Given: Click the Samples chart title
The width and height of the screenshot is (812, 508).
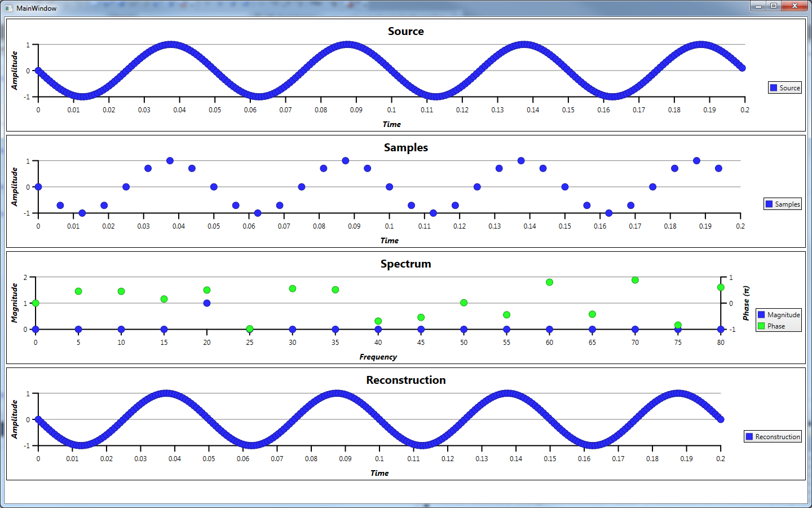Looking at the screenshot, I should pyautogui.click(x=405, y=148).
